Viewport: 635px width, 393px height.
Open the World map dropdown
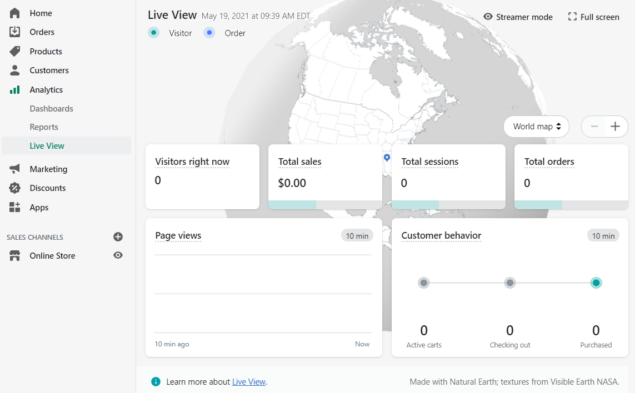[537, 126]
